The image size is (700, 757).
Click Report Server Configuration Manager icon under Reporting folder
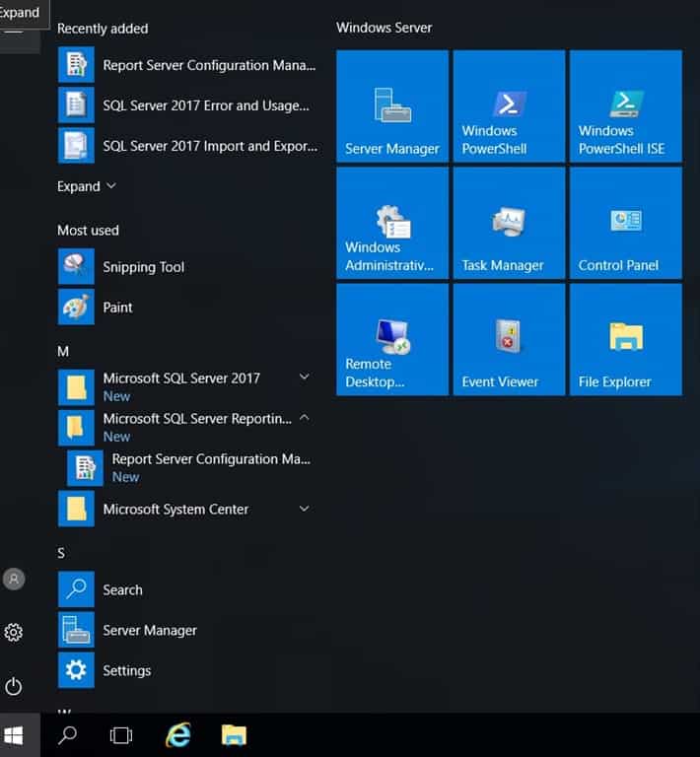(85, 468)
